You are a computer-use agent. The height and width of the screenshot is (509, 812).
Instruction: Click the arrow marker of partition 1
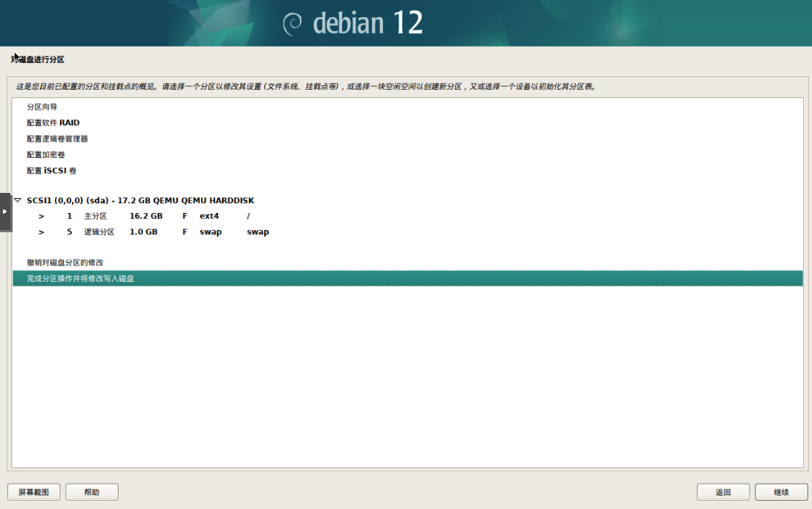(x=42, y=217)
